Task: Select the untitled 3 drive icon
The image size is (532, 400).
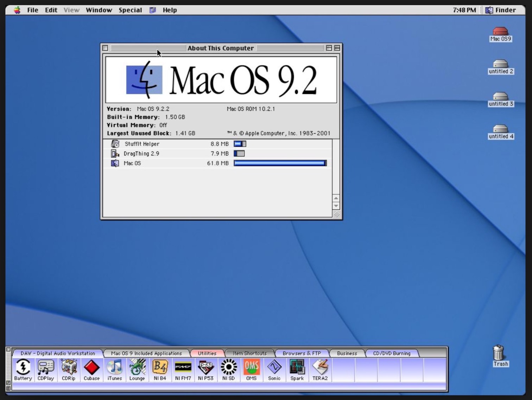Action: coord(500,99)
